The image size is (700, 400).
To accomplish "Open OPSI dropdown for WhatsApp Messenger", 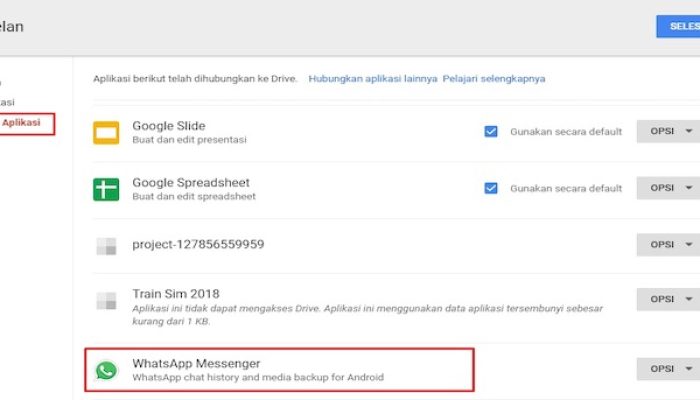I will [668, 369].
